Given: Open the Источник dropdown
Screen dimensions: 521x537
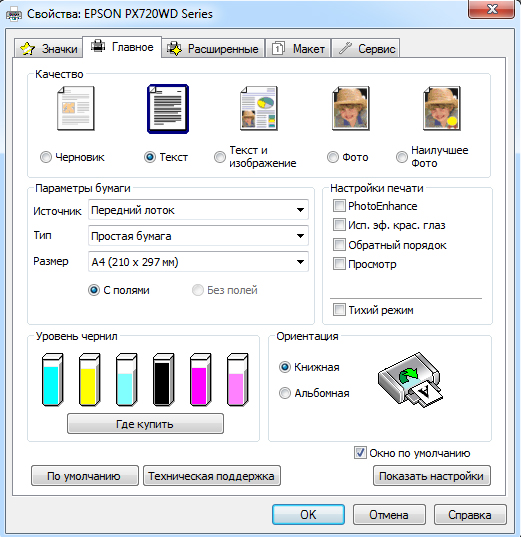Looking at the screenshot, I should pyautogui.click(x=198, y=210).
